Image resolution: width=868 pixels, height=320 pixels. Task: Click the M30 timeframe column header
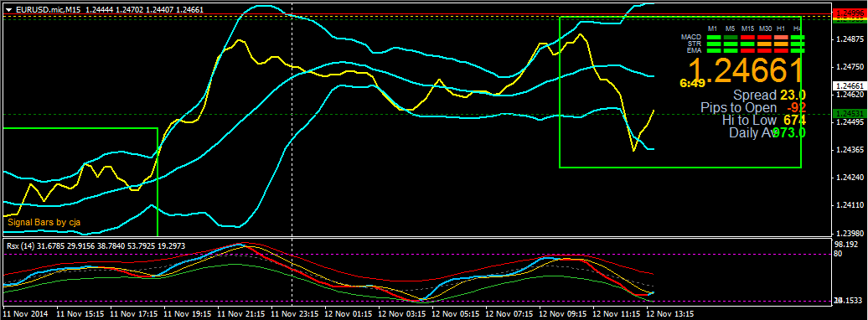tap(765, 28)
